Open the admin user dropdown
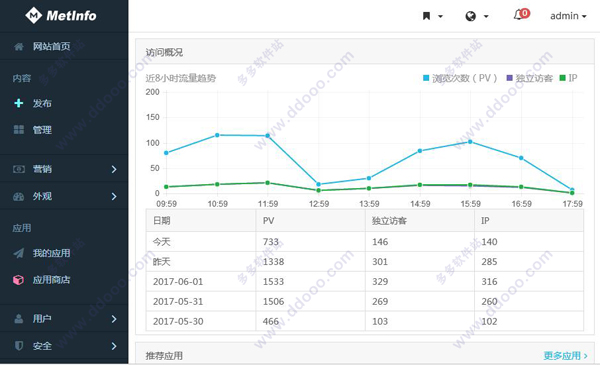Screen dimensions: 600x365 (x=568, y=16)
